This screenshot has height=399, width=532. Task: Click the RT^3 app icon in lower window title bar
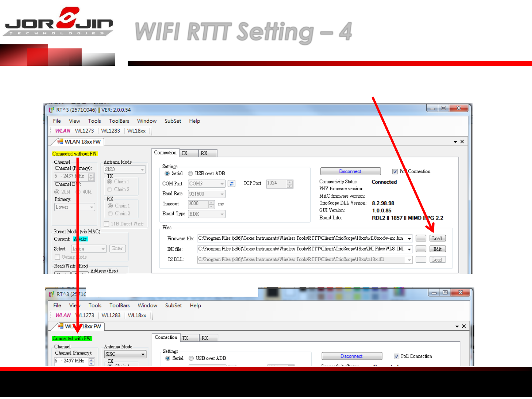point(52,294)
